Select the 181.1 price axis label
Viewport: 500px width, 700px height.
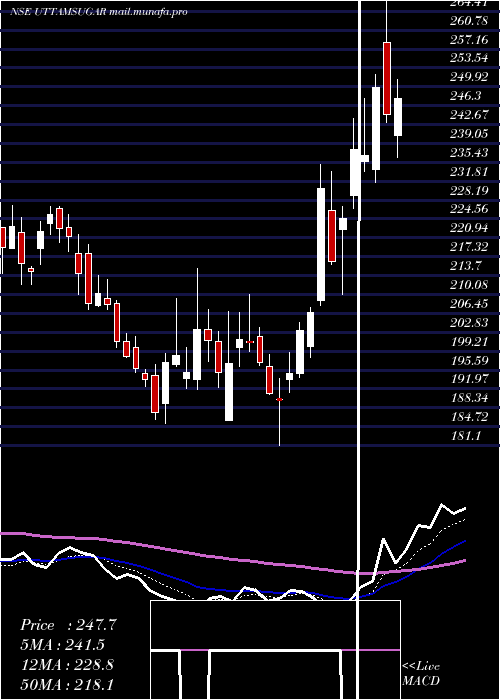[x=466, y=437]
